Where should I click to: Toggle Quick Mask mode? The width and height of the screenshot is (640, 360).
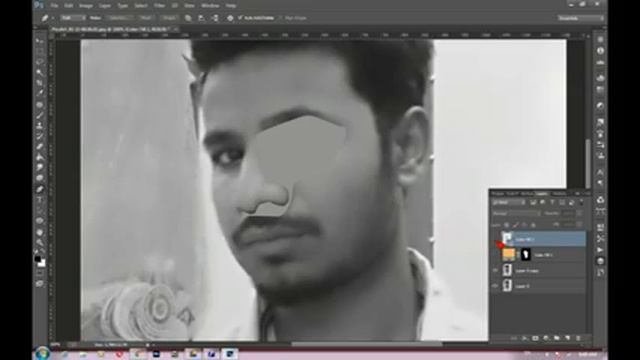(x=40, y=273)
